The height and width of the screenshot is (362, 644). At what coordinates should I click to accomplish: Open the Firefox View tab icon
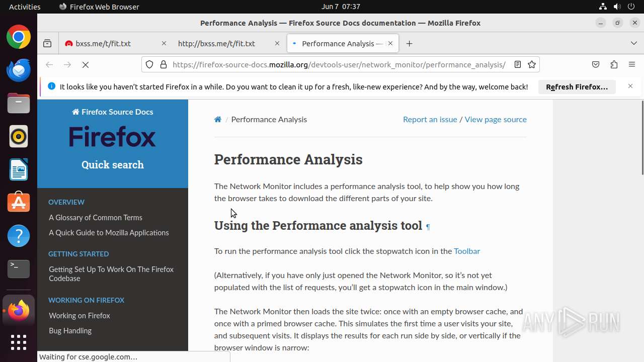(47, 44)
